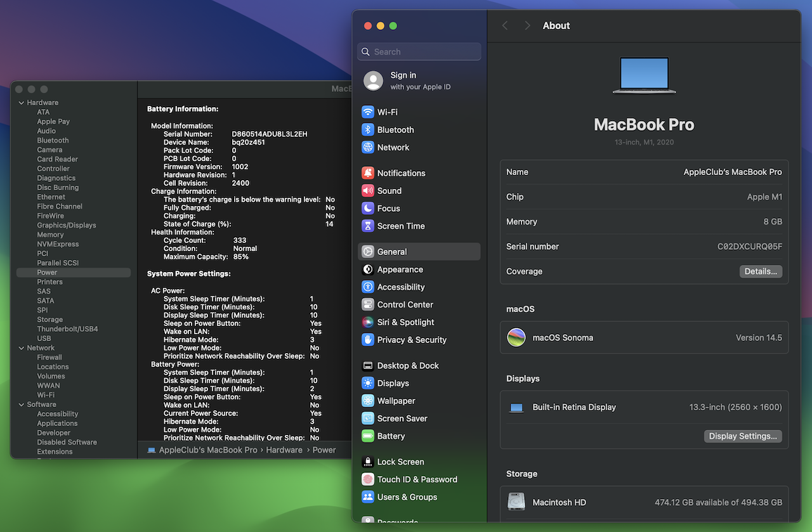
Task: Open Wi-Fi settings icon in sidebar
Action: (x=368, y=112)
